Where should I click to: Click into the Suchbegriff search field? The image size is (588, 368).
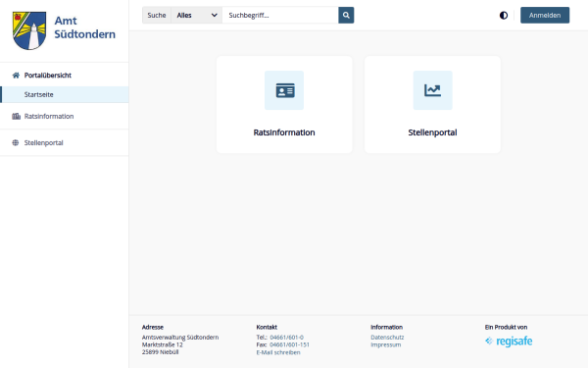[x=280, y=15]
